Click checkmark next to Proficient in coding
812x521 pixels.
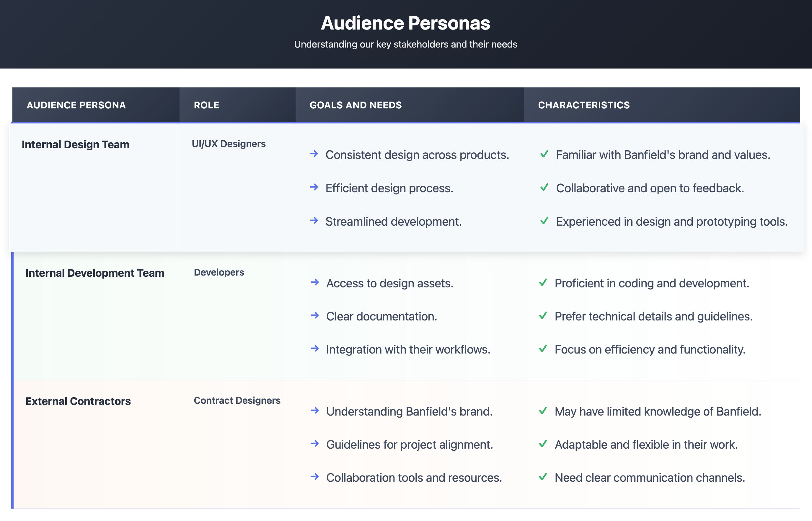pos(543,282)
